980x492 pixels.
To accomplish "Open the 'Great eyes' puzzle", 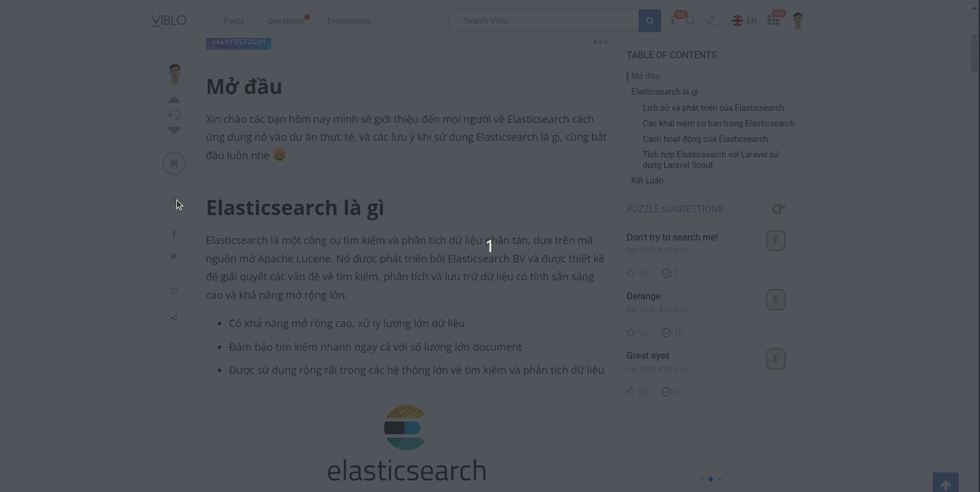I will tap(648, 356).
